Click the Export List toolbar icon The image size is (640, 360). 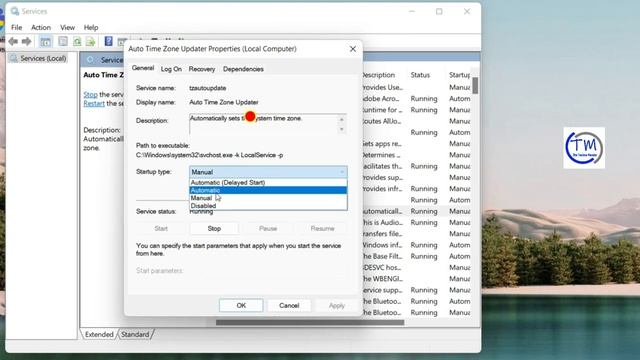pyautogui.click(x=91, y=41)
